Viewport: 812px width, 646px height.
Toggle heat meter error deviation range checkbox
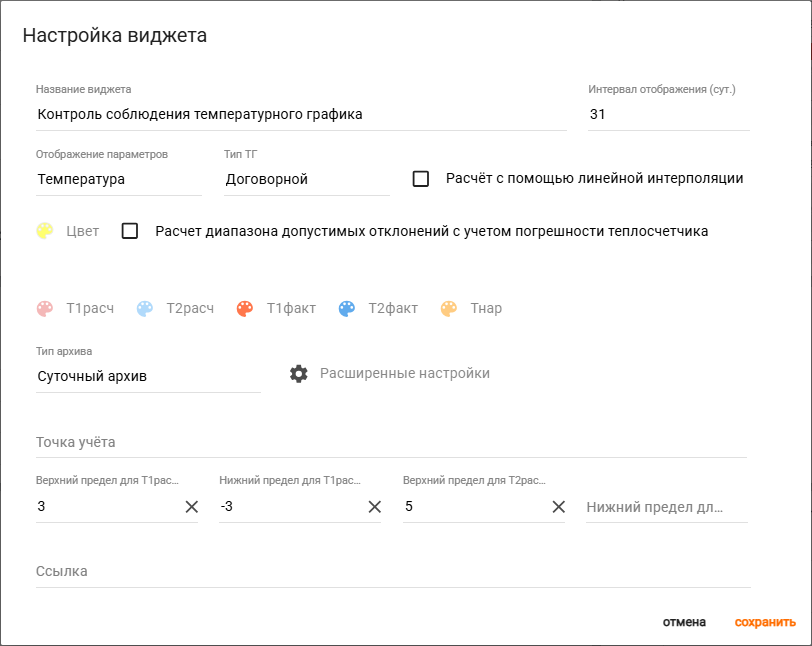tap(130, 231)
